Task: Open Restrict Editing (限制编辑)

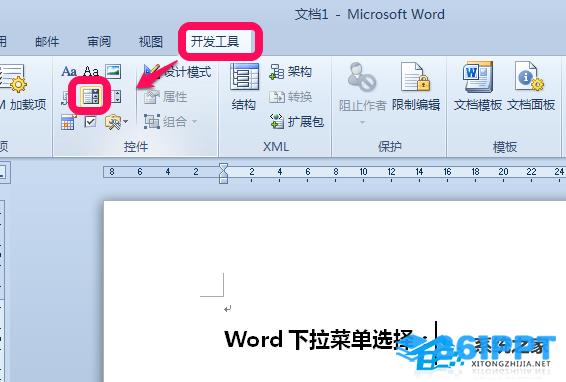Action: pos(415,87)
